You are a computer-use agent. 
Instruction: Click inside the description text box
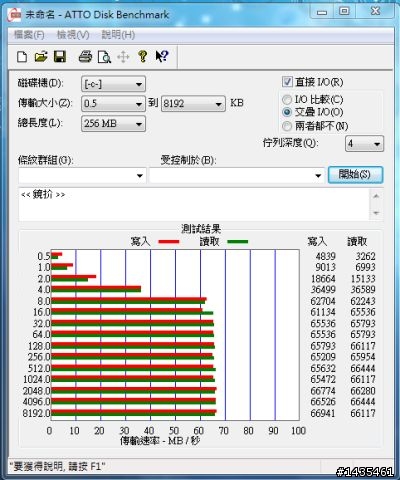[x=194, y=204]
